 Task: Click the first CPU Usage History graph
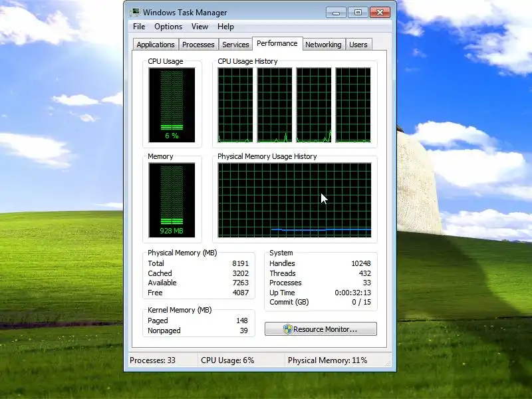point(235,105)
